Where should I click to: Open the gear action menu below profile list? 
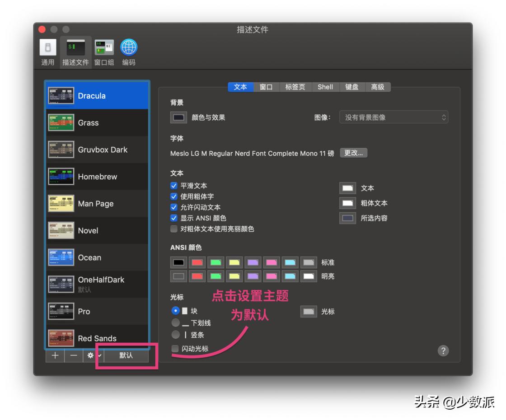[x=93, y=355]
